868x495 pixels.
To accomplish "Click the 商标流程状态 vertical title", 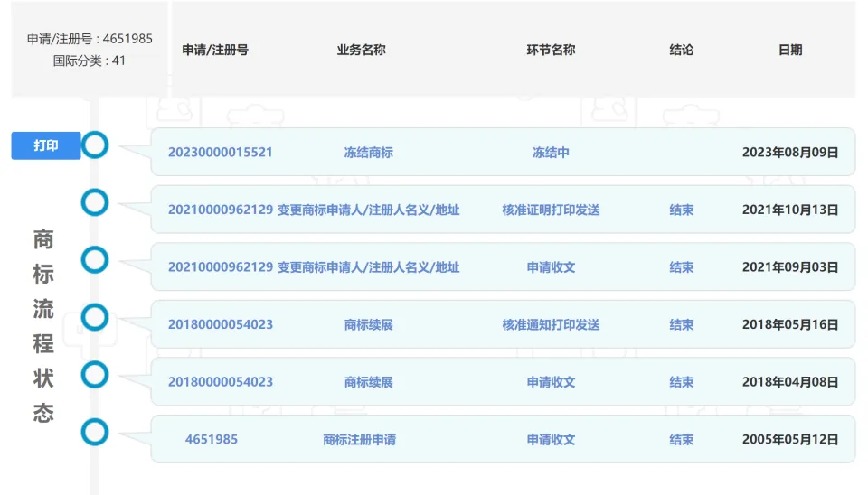I will coord(43,326).
